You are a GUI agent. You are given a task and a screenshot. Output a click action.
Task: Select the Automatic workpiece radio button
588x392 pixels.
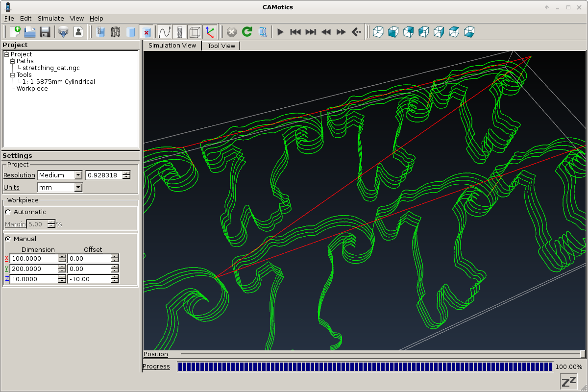pos(7,212)
